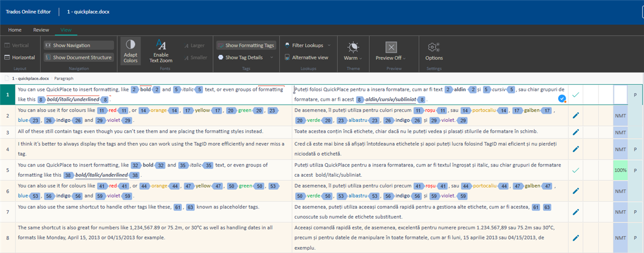
Task: Toggle Show Document Structure
Action: pos(78,57)
